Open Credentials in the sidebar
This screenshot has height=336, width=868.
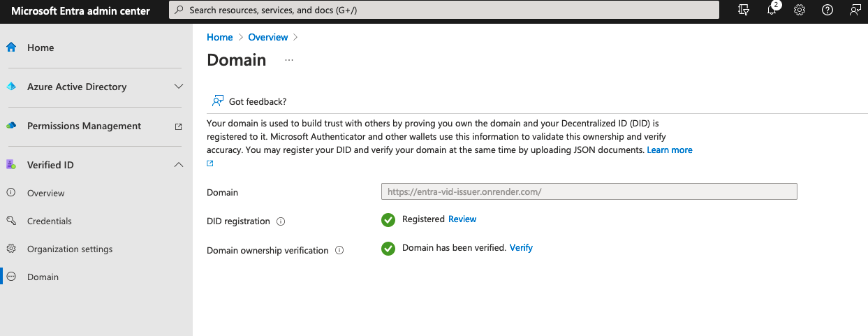coord(49,221)
